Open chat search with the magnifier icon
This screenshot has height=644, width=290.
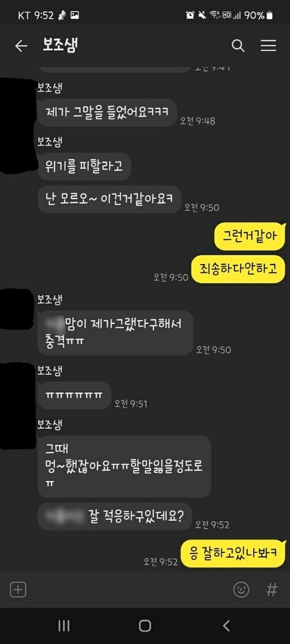point(238,46)
